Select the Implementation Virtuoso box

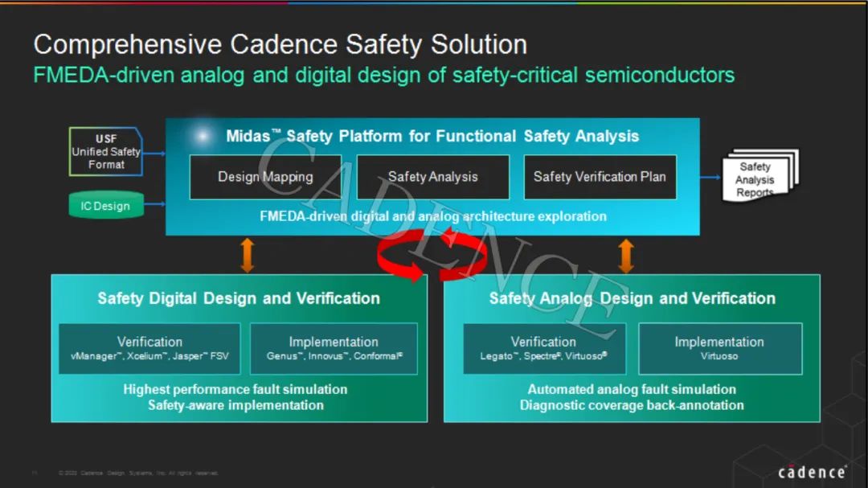click(x=719, y=348)
